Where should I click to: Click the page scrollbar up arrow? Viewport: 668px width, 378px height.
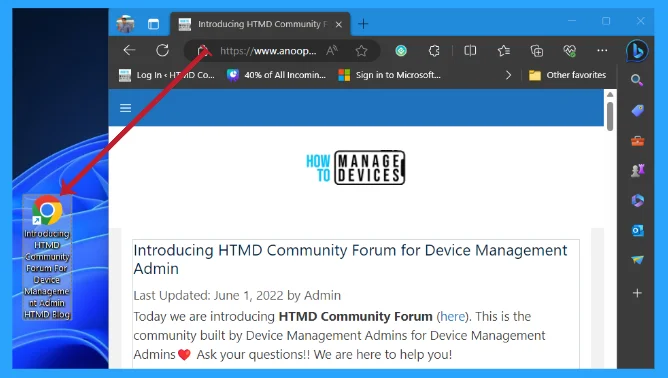[x=610, y=94]
